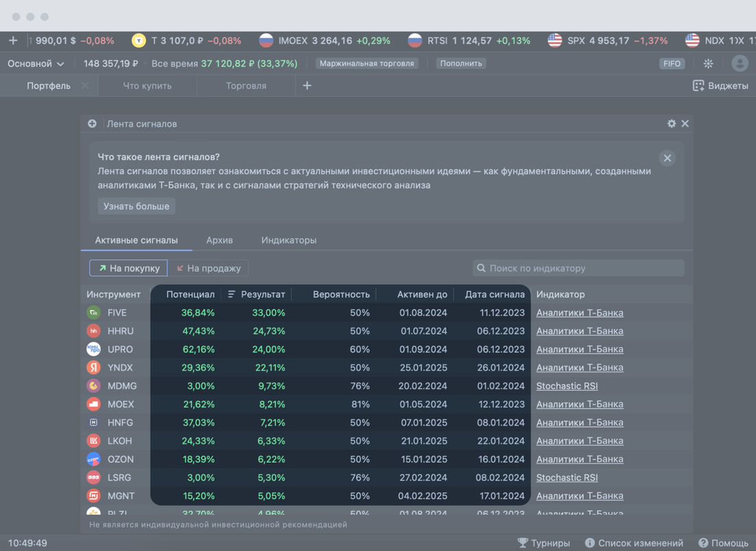
Task: Switch to the 'Что купить' tab
Action: (147, 86)
